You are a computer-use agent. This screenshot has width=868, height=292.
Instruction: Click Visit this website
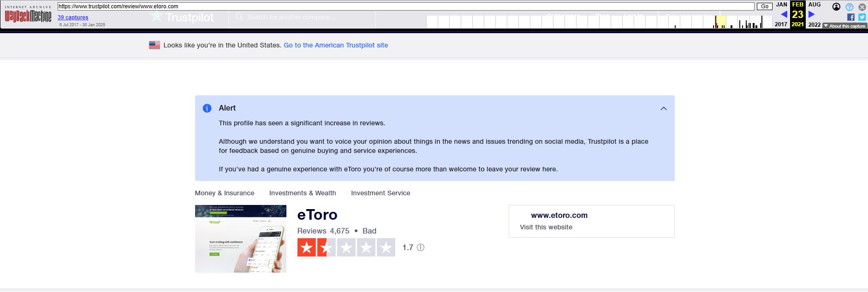point(546,227)
